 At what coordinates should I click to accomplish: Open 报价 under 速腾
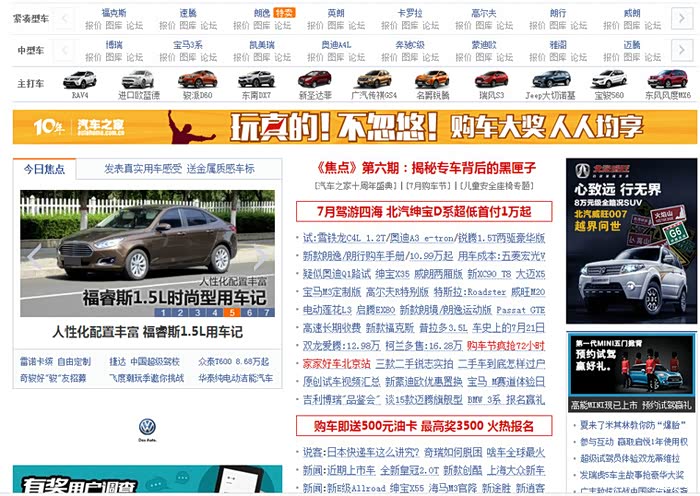167,25
